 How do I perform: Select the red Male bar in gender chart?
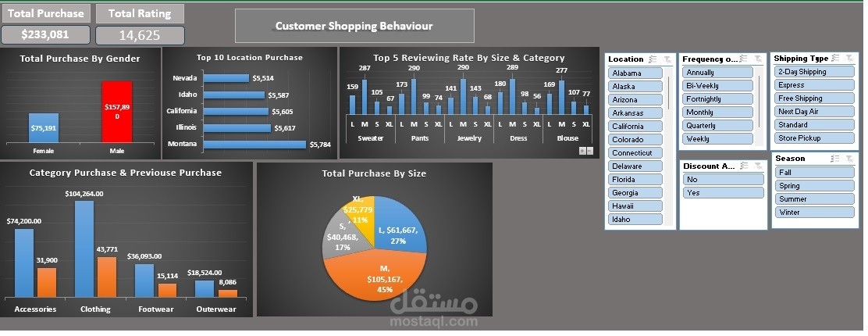pos(117,112)
